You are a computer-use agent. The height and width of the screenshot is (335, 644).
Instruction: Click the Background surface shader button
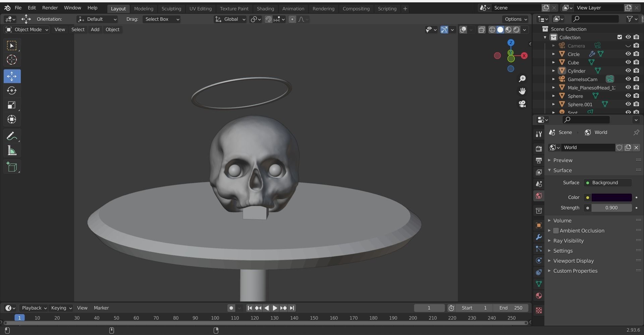(x=608, y=183)
